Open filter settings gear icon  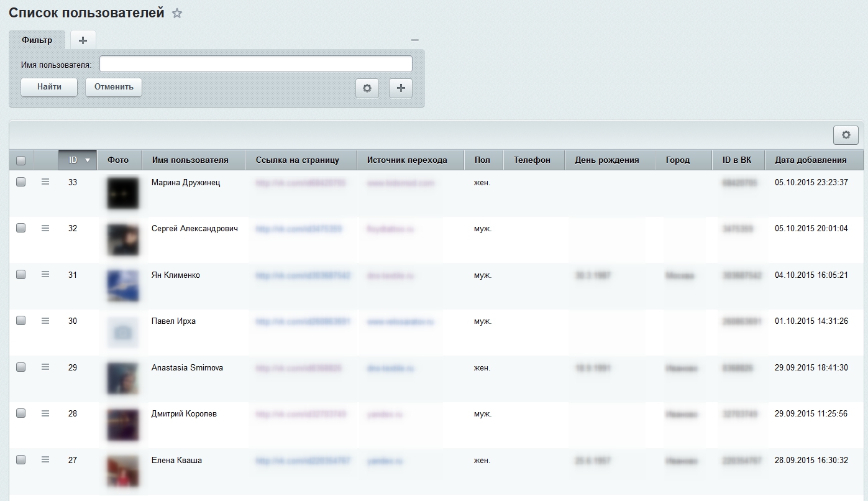[367, 88]
